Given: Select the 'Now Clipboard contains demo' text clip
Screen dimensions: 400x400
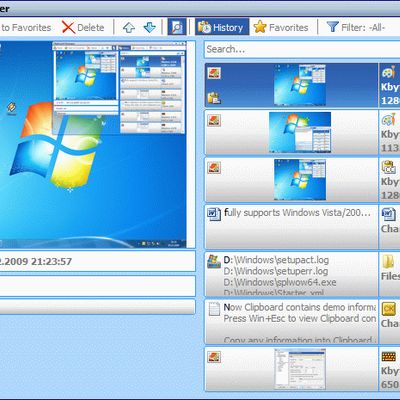Looking at the screenshot, I should 292,322.
